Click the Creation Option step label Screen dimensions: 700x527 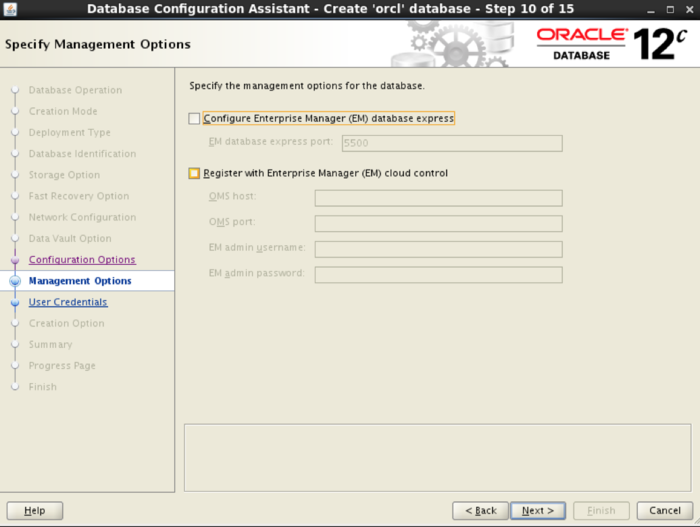67,323
